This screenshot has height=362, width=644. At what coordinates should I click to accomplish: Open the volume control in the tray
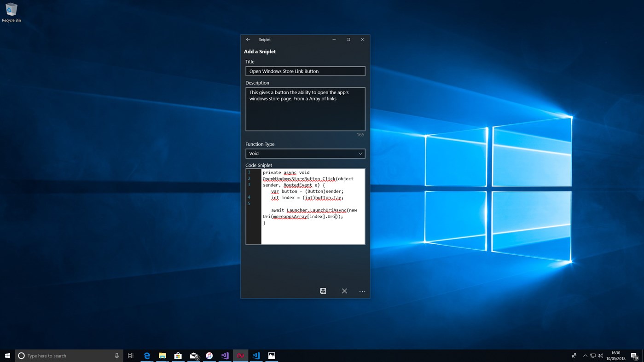[x=600, y=356]
